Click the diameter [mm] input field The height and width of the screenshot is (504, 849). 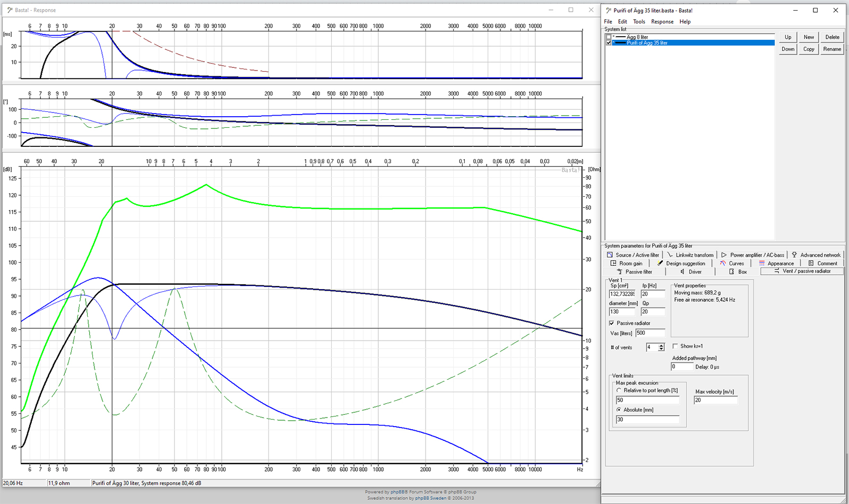coord(622,311)
